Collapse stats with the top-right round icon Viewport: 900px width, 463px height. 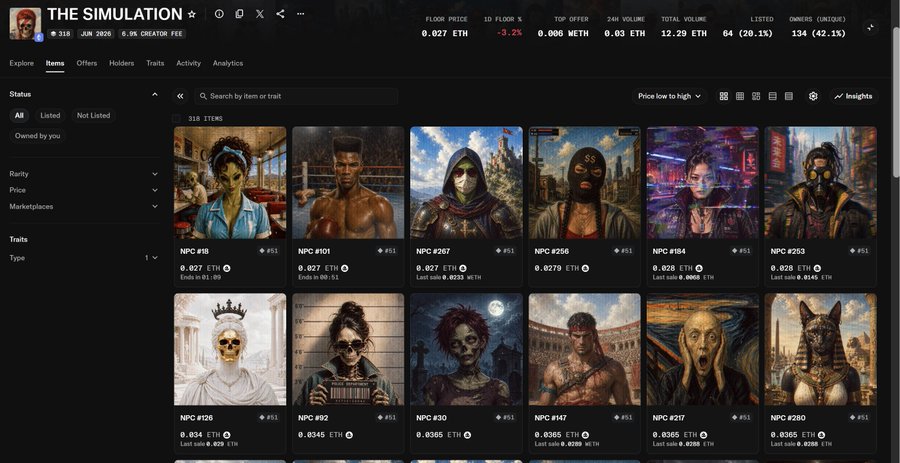tap(871, 27)
